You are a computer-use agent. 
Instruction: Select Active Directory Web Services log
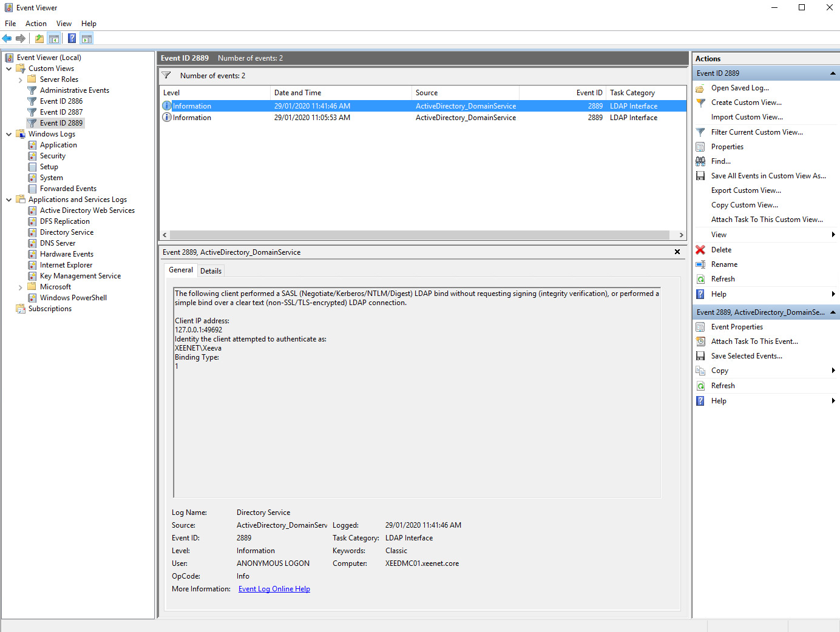87,210
